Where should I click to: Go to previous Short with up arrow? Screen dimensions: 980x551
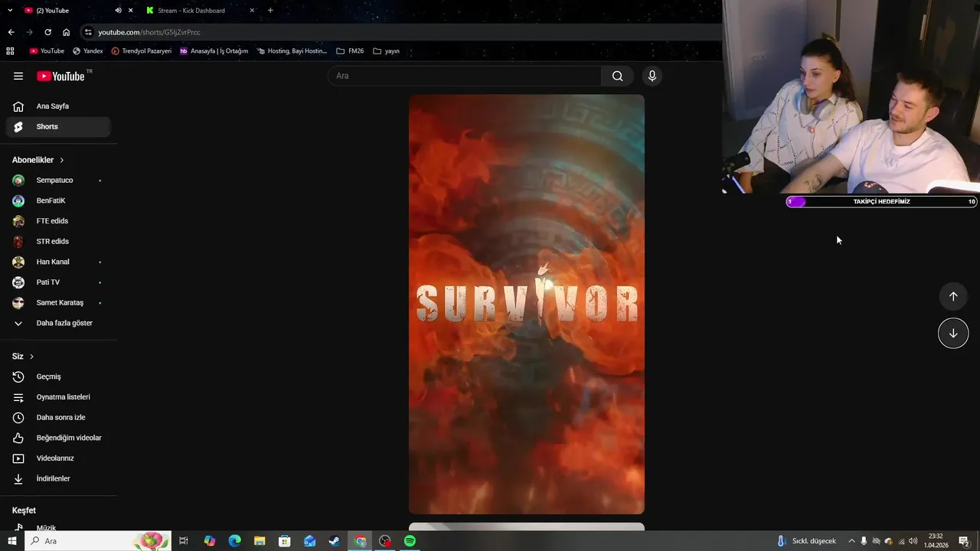pyautogui.click(x=953, y=296)
